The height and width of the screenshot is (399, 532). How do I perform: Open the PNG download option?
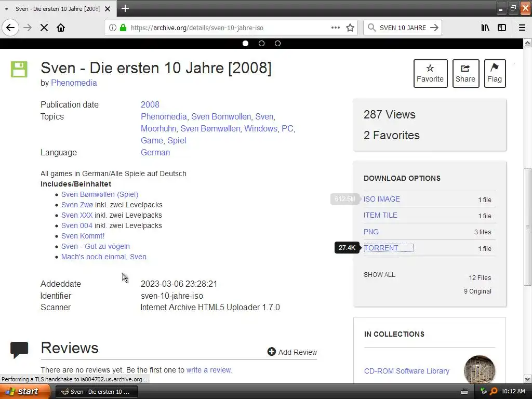(371, 232)
